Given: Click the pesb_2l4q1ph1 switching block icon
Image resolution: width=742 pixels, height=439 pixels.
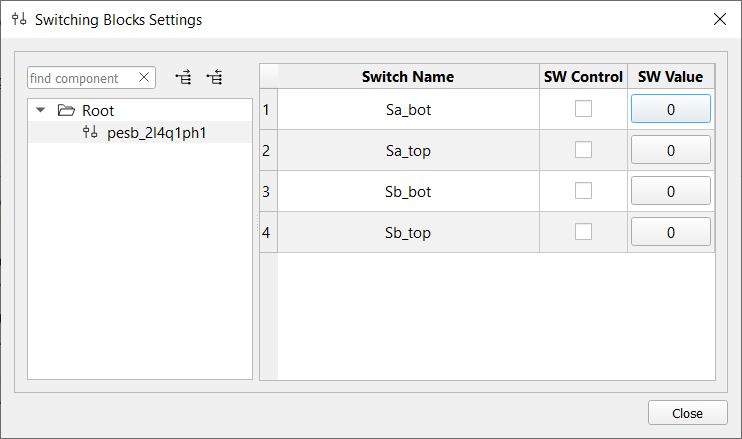Looking at the screenshot, I should click(x=90, y=133).
